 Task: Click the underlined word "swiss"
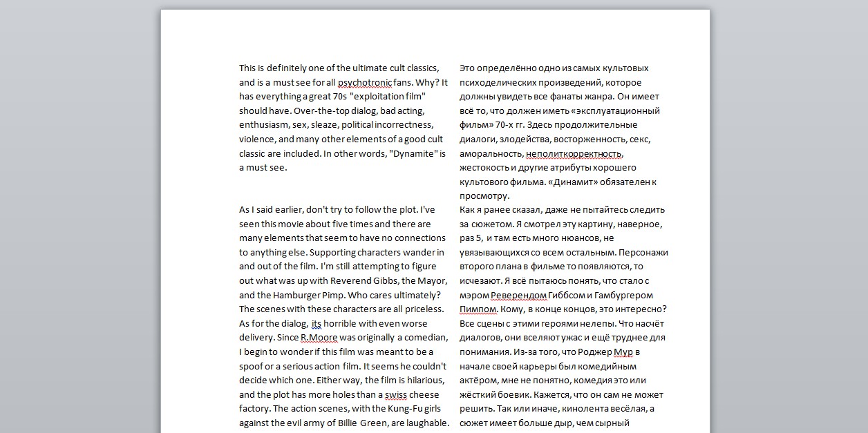tap(396, 394)
